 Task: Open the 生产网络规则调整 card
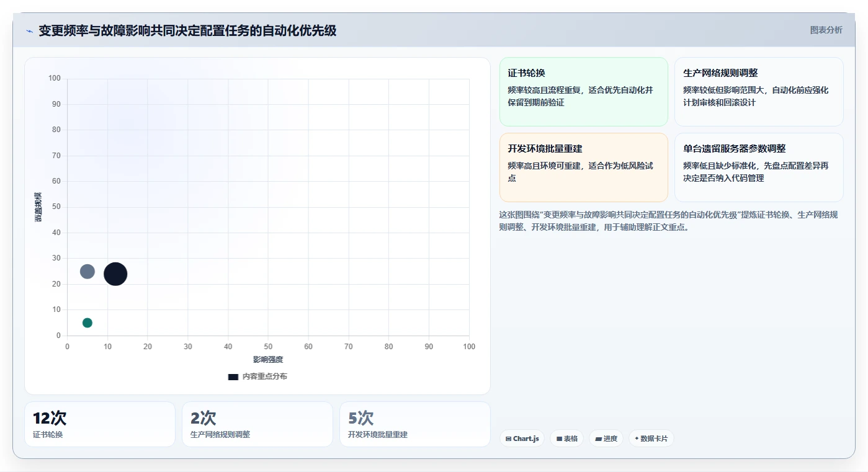click(759, 92)
